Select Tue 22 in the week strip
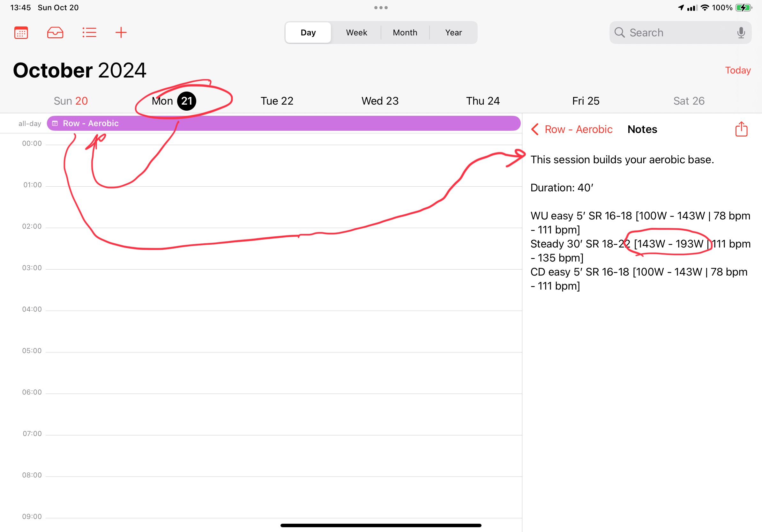 pos(277,101)
